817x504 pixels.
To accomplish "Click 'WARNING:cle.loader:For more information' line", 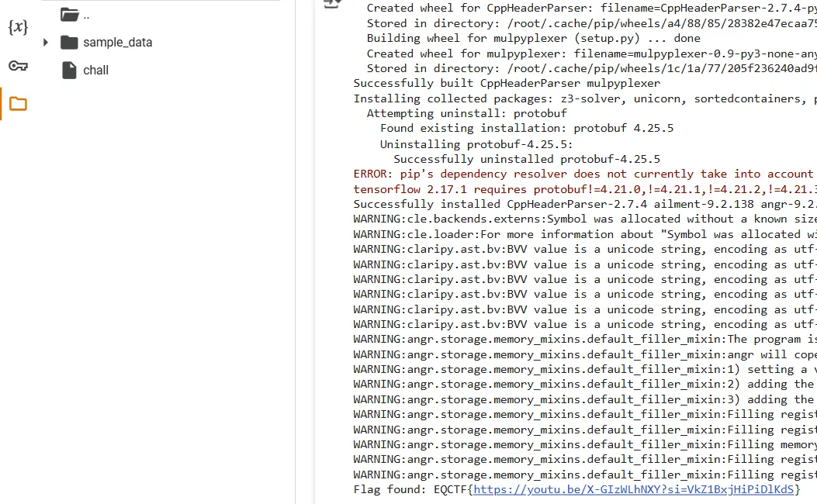I will [584, 234].
